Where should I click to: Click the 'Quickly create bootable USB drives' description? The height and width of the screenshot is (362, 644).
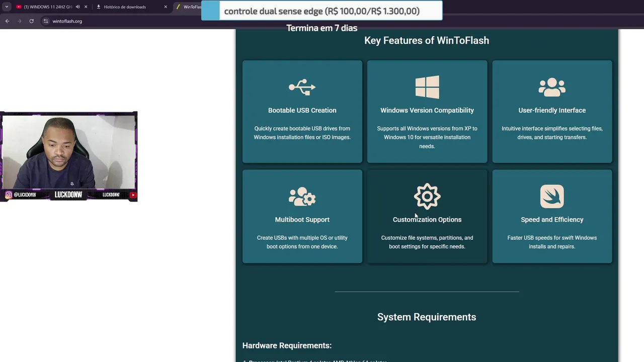[x=302, y=133]
